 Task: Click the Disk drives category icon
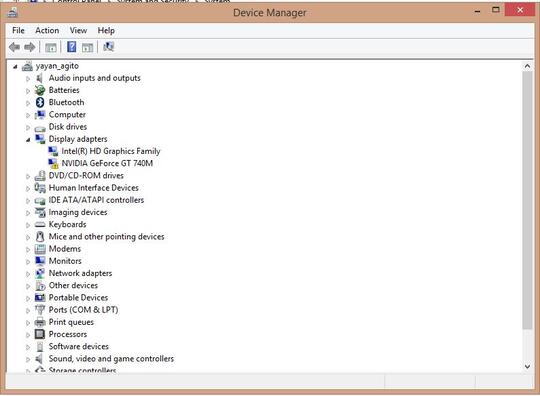tap(40, 128)
